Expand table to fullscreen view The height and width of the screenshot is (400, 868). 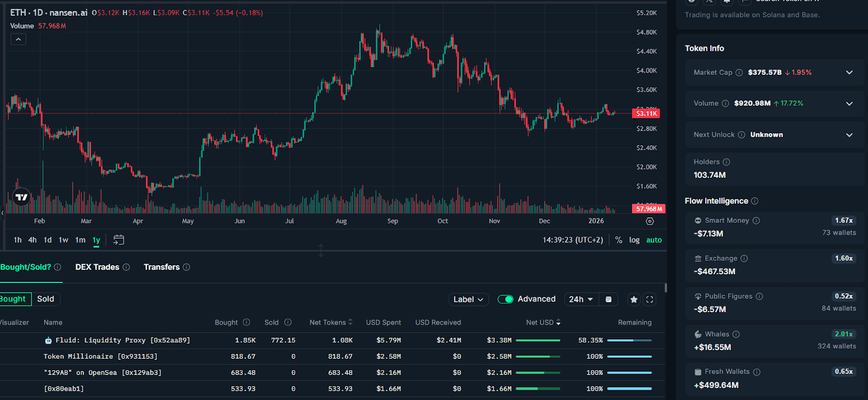pos(649,299)
